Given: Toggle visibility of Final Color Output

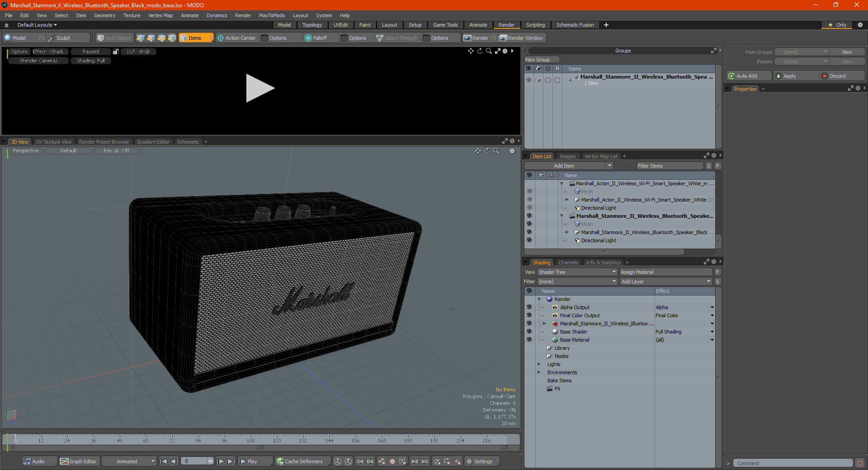Looking at the screenshot, I should click(529, 315).
